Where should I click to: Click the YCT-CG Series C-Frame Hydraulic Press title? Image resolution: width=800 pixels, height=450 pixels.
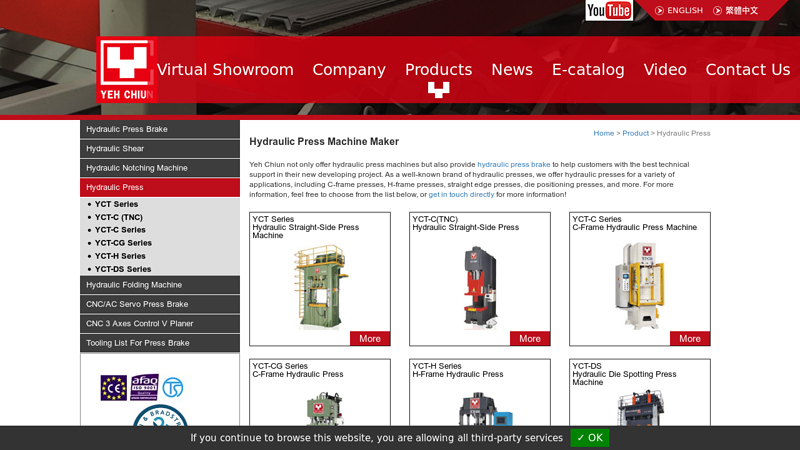pos(297,370)
